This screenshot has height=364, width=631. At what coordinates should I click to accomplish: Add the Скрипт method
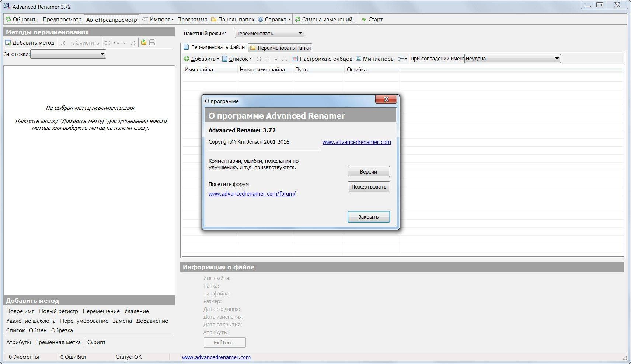[96, 342]
